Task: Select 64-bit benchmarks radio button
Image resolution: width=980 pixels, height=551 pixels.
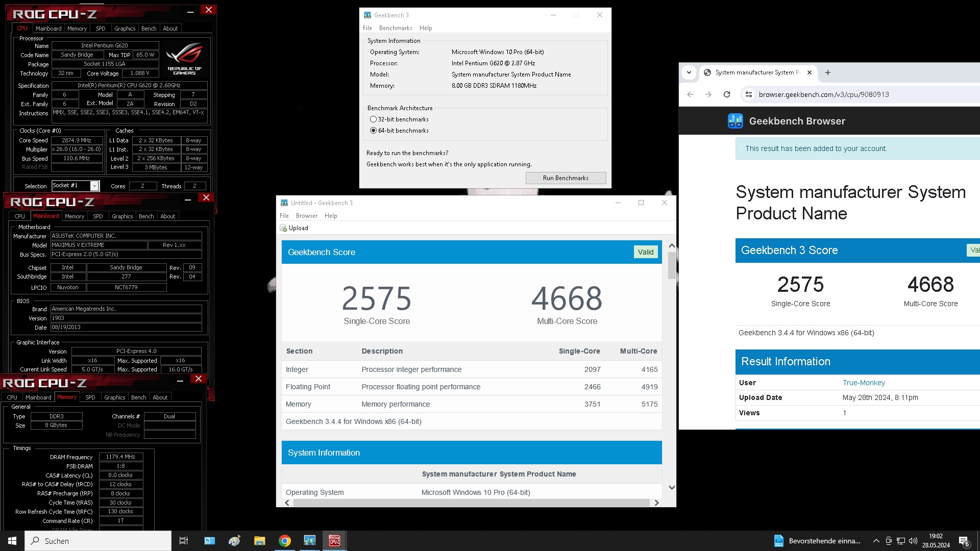Action: (373, 131)
